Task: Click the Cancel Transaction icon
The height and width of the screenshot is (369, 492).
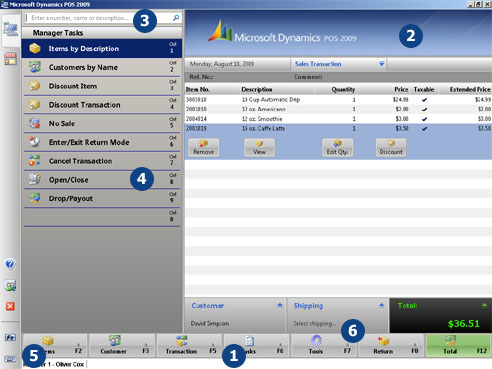Action: pyautogui.click(x=34, y=161)
